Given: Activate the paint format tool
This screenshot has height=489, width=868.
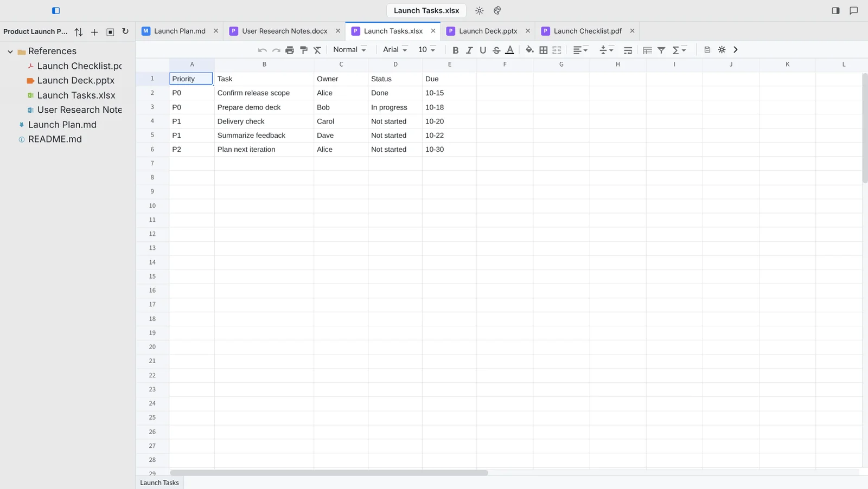Looking at the screenshot, I should click(304, 50).
